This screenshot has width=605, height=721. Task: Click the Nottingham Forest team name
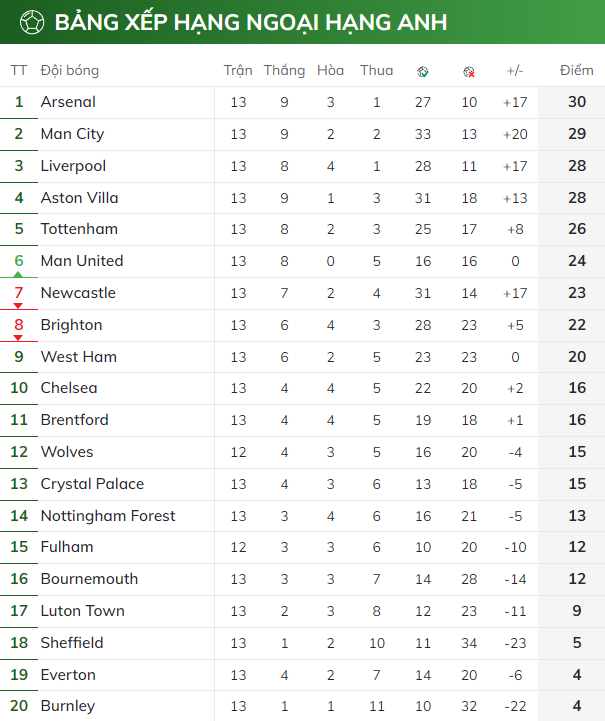[108, 516]
